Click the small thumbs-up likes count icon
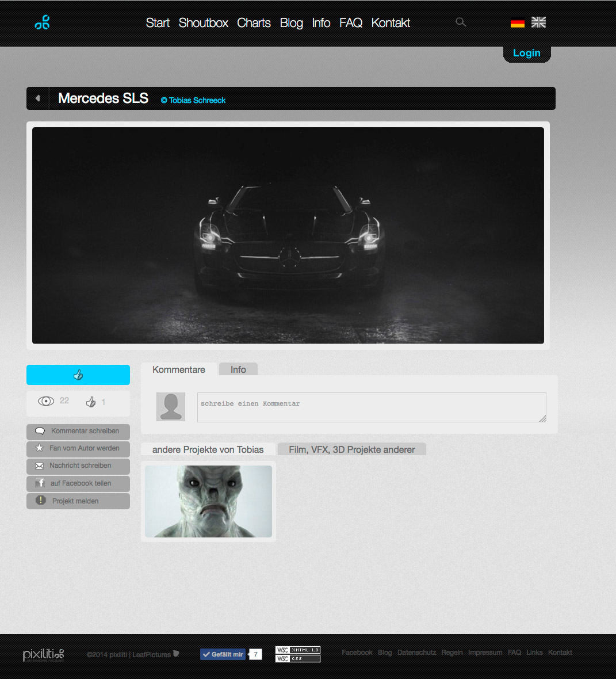 90,402
